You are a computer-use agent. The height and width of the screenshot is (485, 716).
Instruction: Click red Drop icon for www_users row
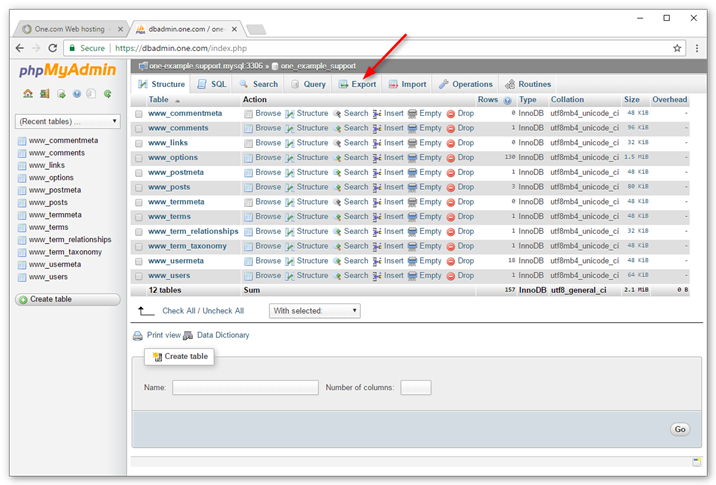[x=451, y=276]
